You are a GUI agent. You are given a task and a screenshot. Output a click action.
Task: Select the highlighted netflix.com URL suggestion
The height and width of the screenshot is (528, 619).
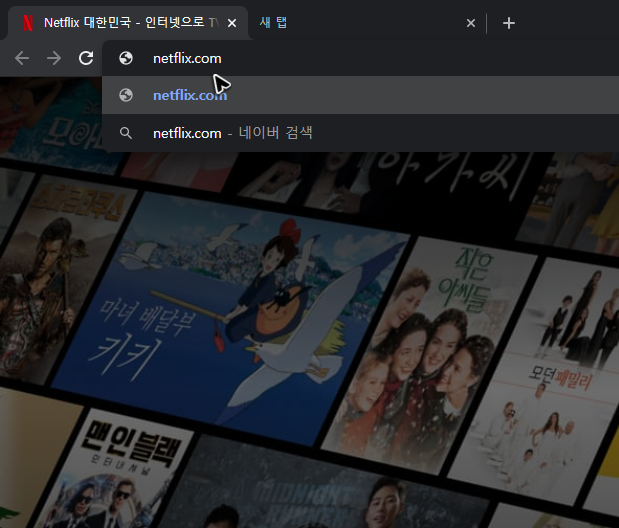pyautogui.click(x=360, y=95)
